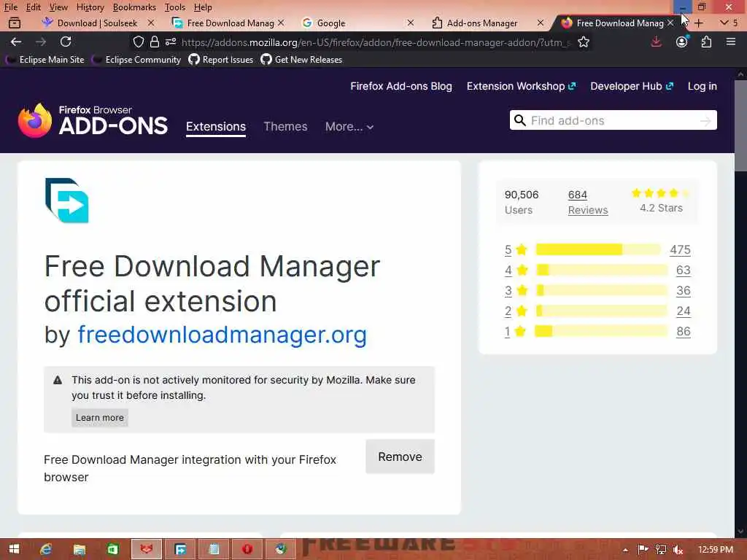Open the network tray icon
Image resolution: width=747 pixels, height=560 pixels.
point(661,550)
